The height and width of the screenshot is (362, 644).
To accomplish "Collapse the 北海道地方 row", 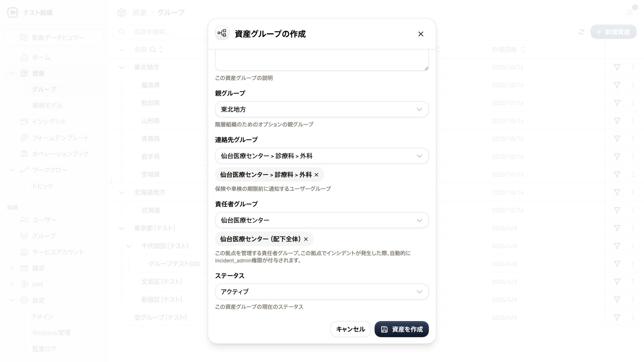I will [x=122, y=193].
